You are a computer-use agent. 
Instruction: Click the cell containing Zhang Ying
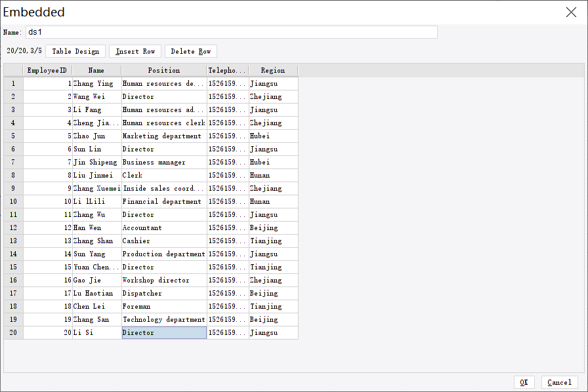(x=96, y=83)
